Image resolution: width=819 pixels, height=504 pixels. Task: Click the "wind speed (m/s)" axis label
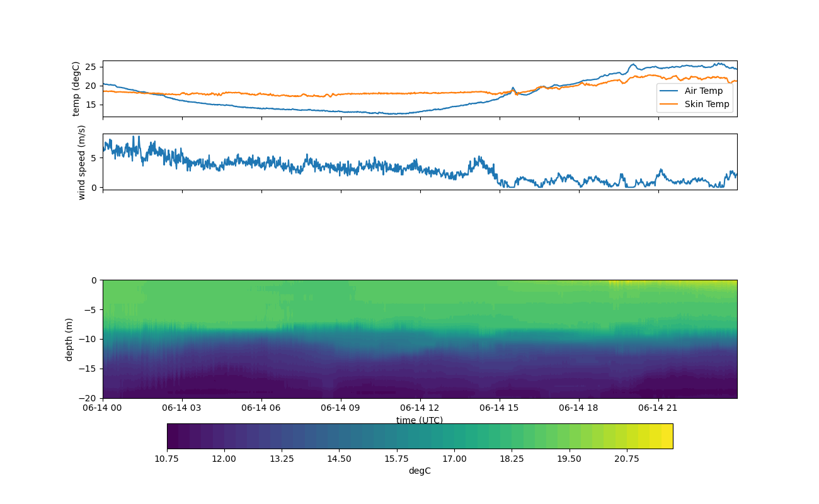81,162
